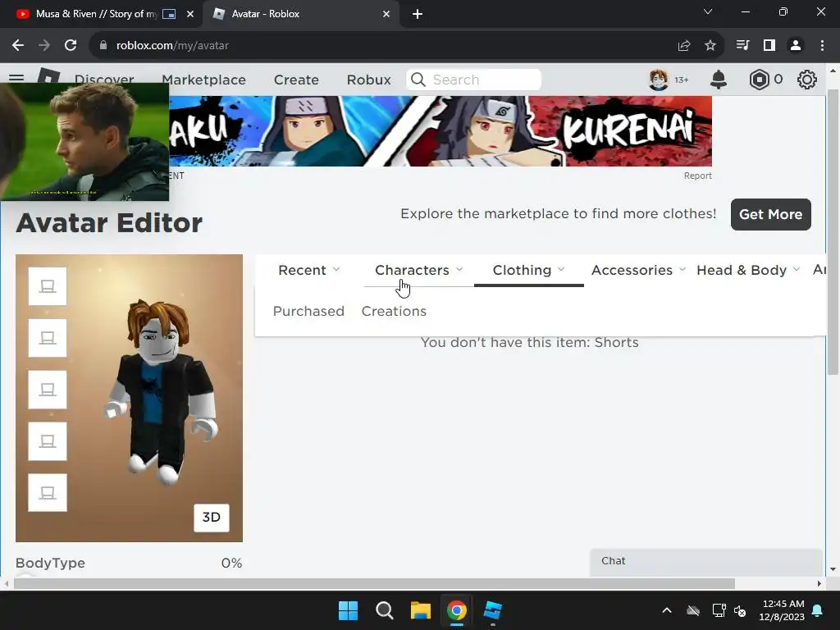Screen dimensions: 840x630
Task: Open Chrome media controls icon
Action: (x=742, y=46)
